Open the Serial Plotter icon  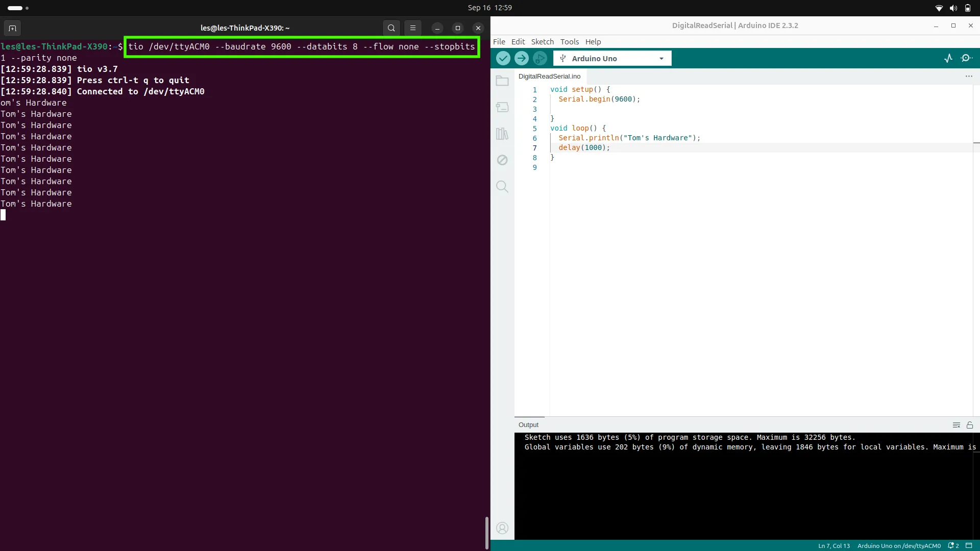948,59
